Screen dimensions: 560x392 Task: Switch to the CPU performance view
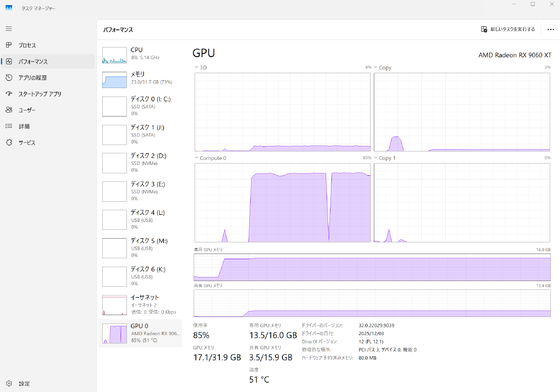(x=140, y=54)
